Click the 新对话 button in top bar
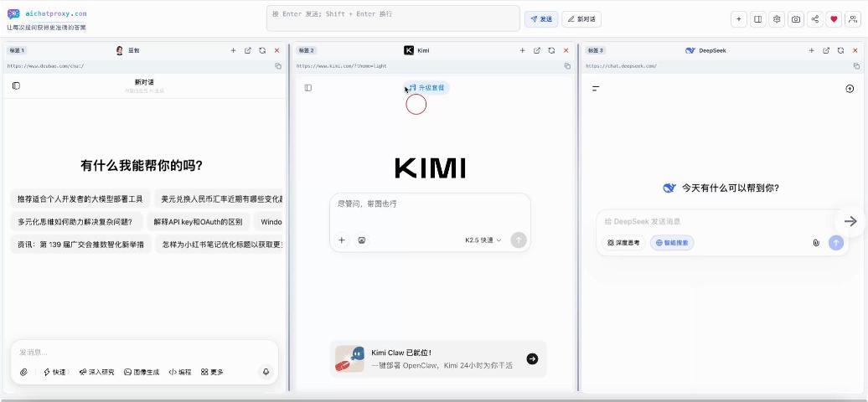Image resolution: width=868 pixels, height=402 pixels. pyautogui.click(x=581, y=18)
